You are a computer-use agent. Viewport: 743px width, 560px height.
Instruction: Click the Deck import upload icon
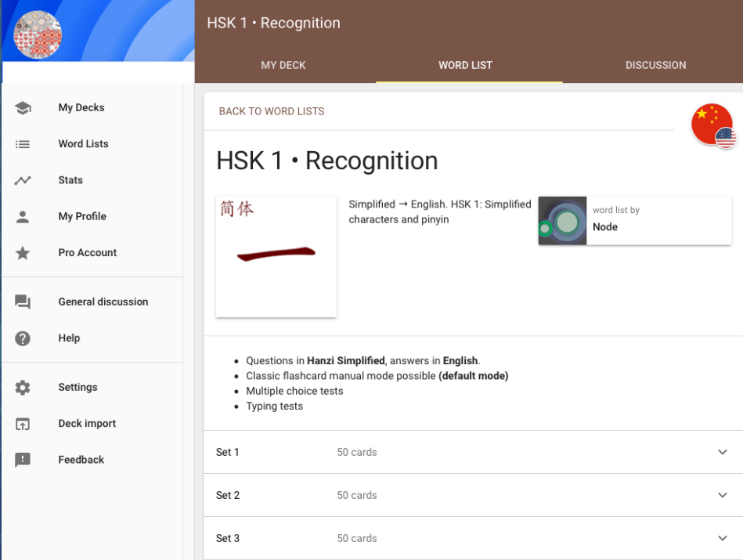click(x=23, y=424)
